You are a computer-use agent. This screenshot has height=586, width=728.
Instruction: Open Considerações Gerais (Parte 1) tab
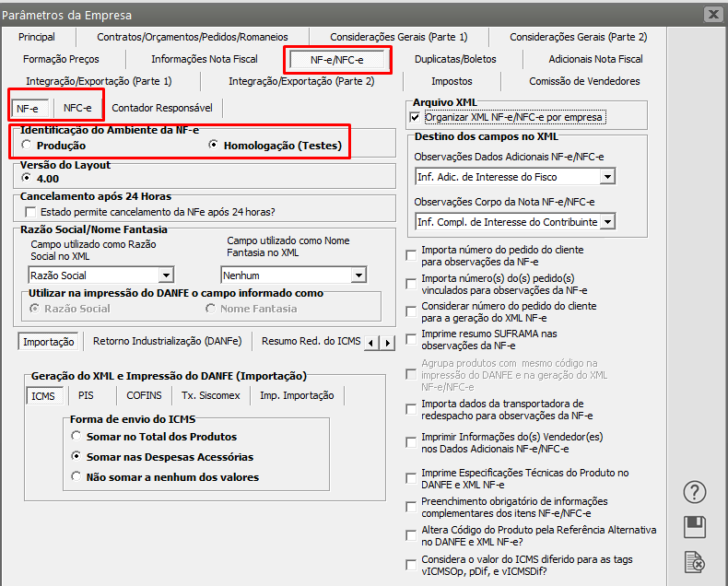coord(399,37)
